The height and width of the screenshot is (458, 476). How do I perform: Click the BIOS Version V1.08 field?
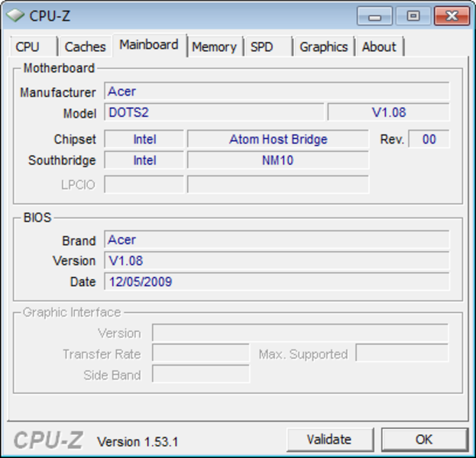click(277, 260)
